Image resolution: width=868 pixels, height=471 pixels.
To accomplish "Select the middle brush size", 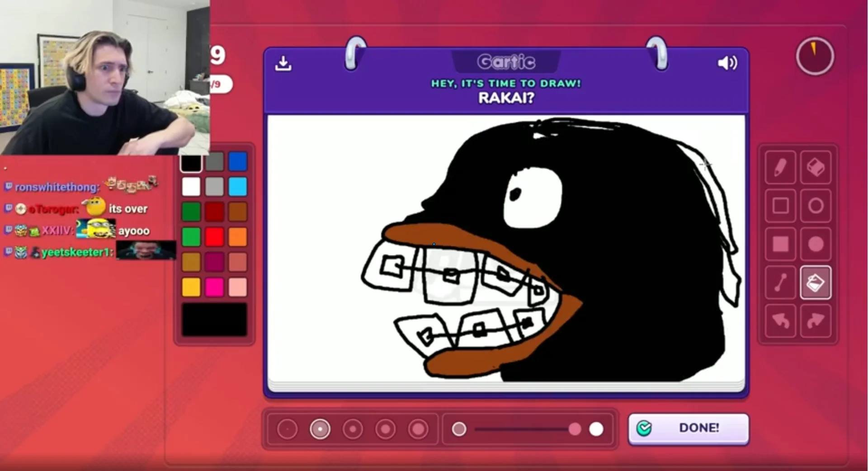I will click(x=353, y=429).
